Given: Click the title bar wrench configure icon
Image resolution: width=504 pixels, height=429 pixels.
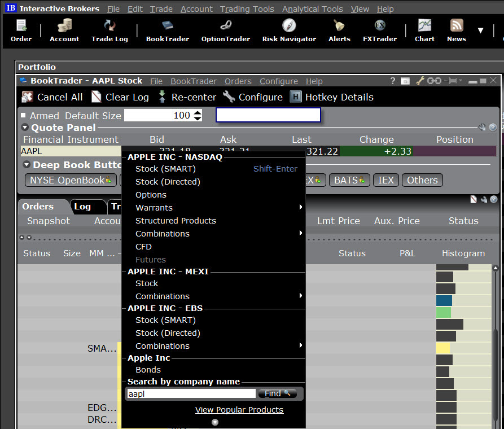Looking at the screenshot, I should click(420, 81).
